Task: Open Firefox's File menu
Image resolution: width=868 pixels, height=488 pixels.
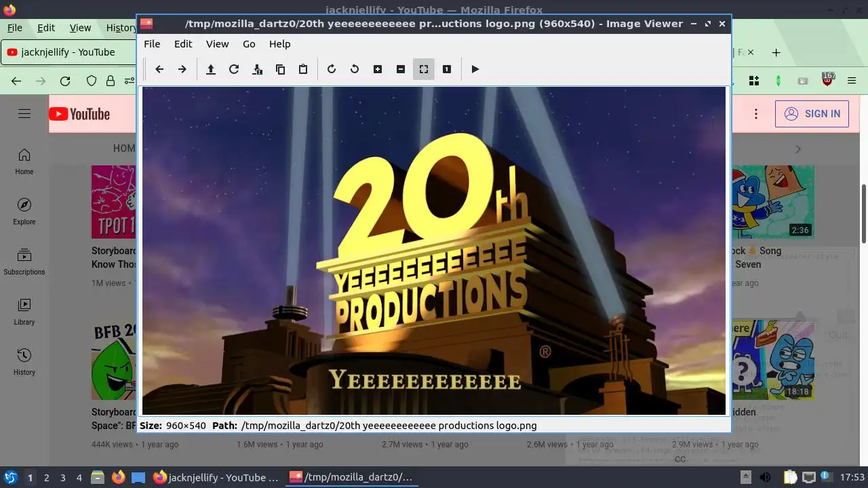Action: point(15,28)
